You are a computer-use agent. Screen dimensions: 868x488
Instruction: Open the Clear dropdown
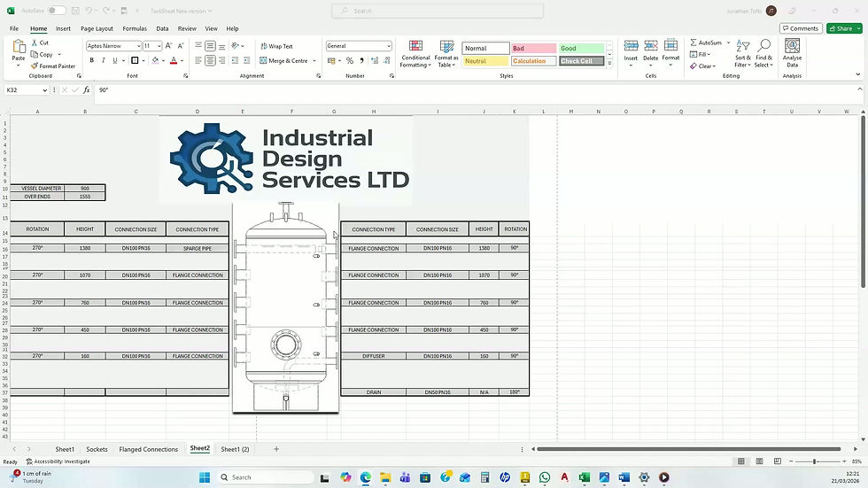click(x=703, y=66)
